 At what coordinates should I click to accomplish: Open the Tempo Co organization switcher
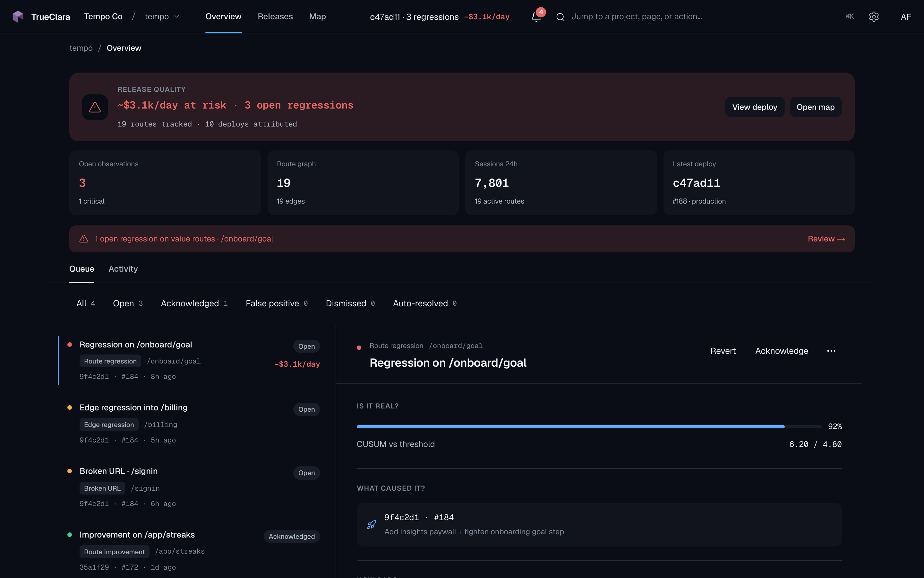(104, 16)
